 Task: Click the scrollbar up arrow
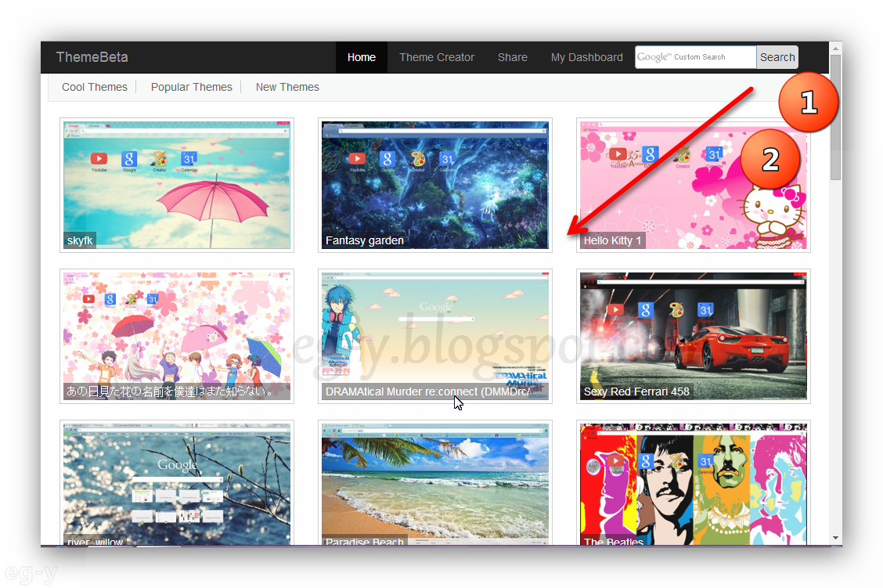836,49
